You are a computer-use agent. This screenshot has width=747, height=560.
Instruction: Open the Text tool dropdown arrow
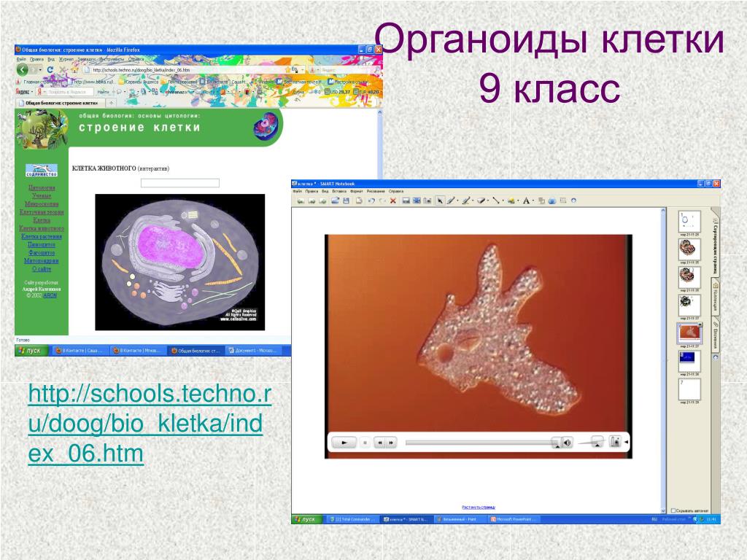pyautogui.click(x=533, y=201)
